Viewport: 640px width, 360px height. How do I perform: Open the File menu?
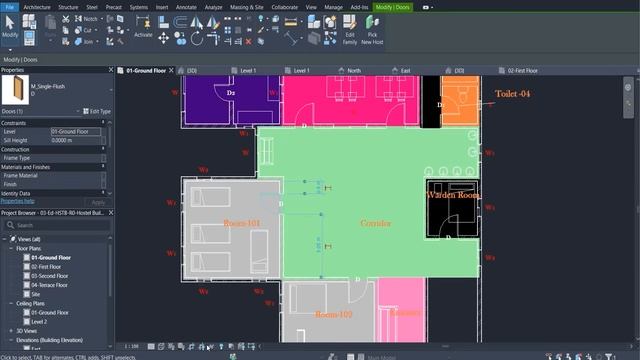[x=9, y=7]
